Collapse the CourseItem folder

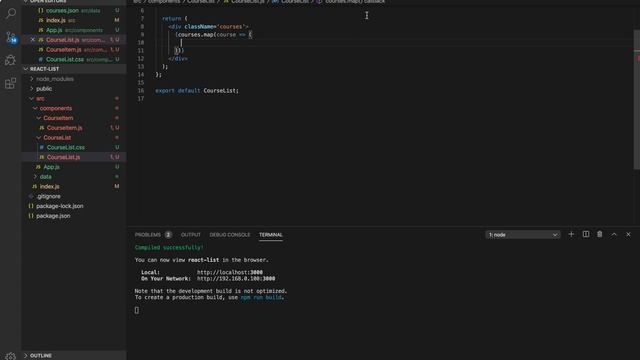click(x=73, y=118)
